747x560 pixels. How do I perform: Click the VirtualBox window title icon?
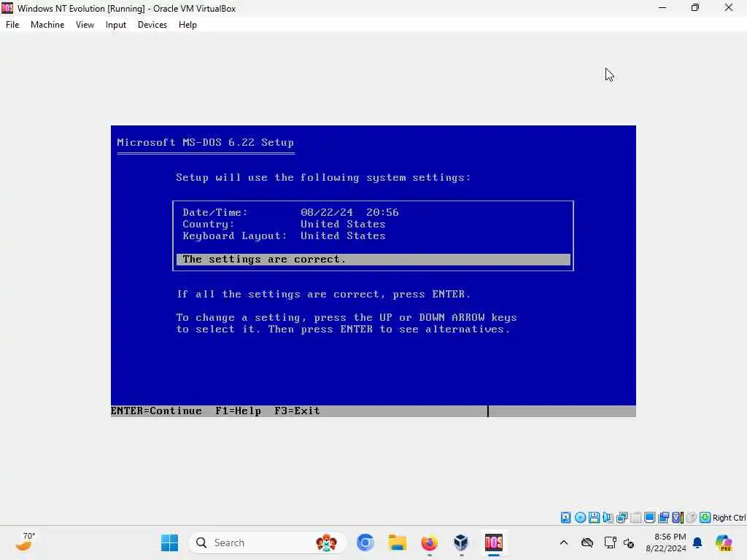(x=7, y=8)
